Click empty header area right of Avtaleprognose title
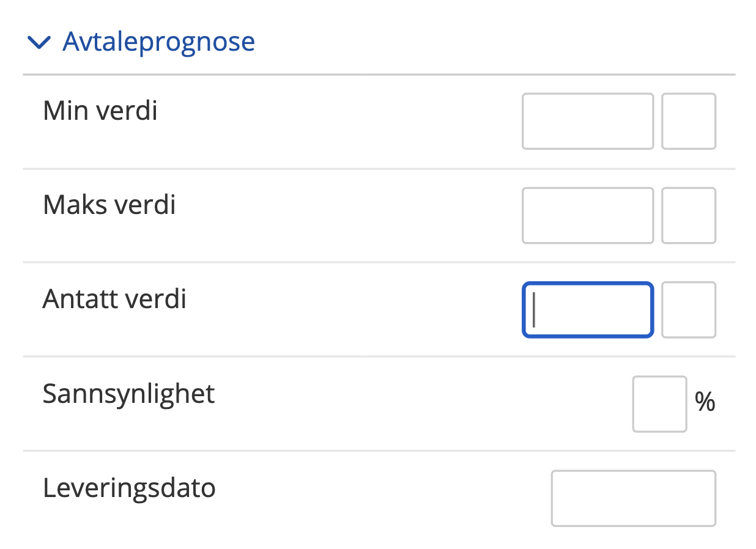This screenshot has height=549, width=756. (x=489, y=42)
